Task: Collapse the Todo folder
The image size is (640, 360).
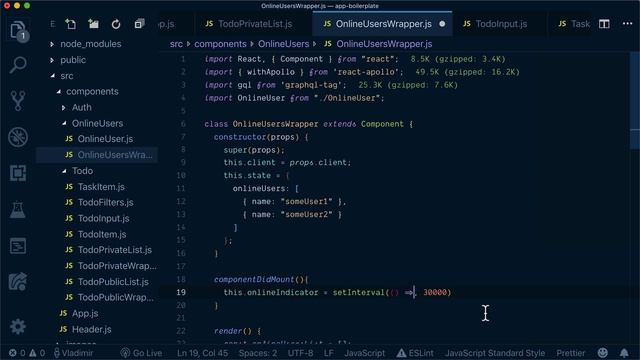Action: tap(64, 171)
